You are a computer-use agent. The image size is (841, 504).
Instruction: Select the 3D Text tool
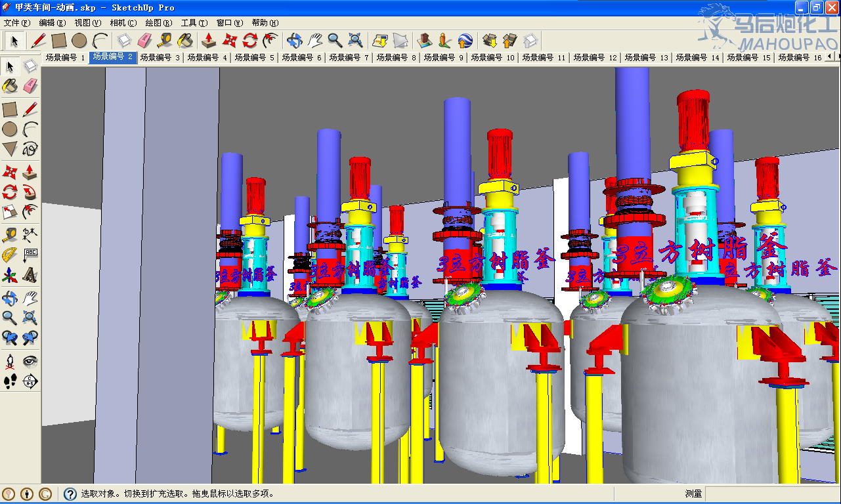point(30,274)
